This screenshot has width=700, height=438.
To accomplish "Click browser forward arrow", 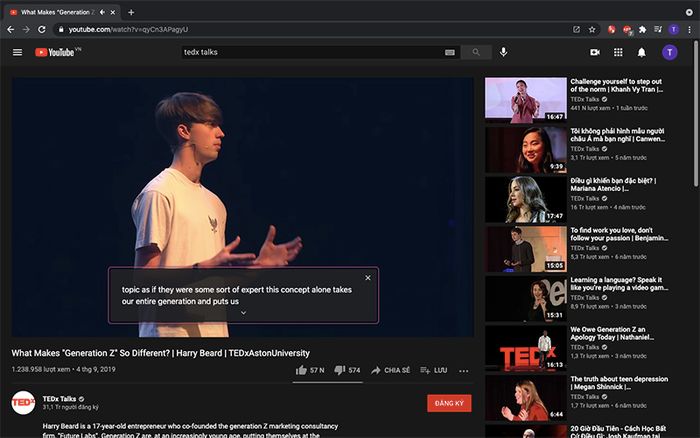I will pos(26,29).
